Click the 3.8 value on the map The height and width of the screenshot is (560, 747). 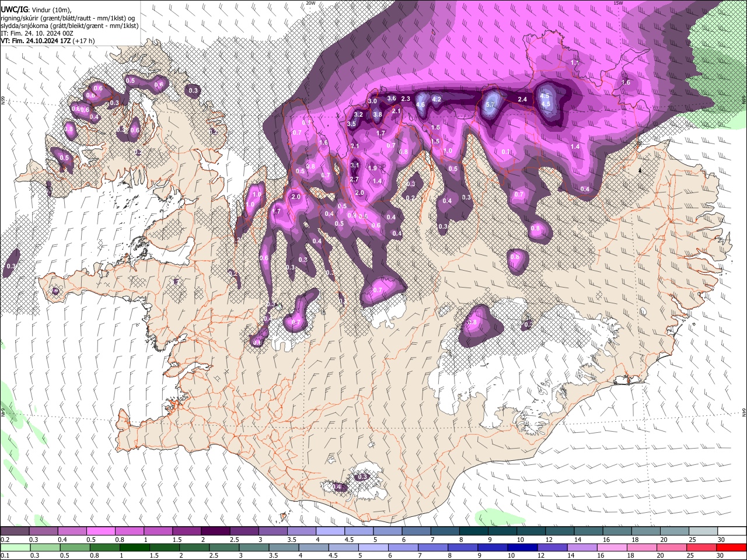coord(378,114)
